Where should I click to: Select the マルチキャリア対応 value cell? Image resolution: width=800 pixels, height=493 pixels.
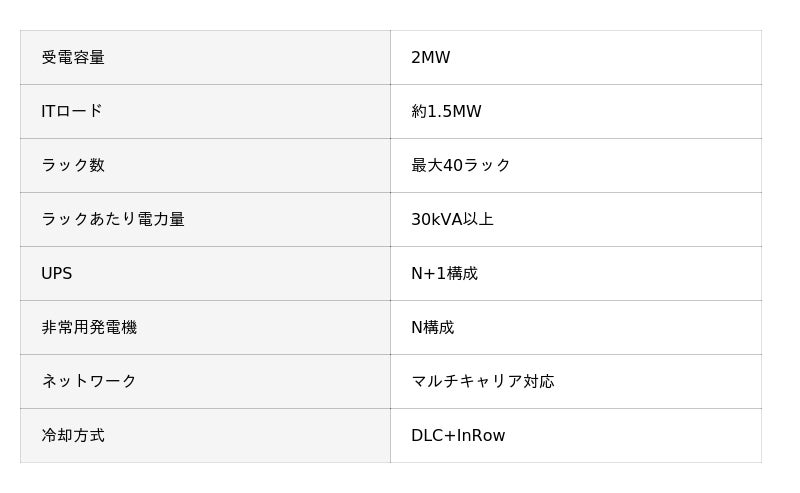(482, 382)
